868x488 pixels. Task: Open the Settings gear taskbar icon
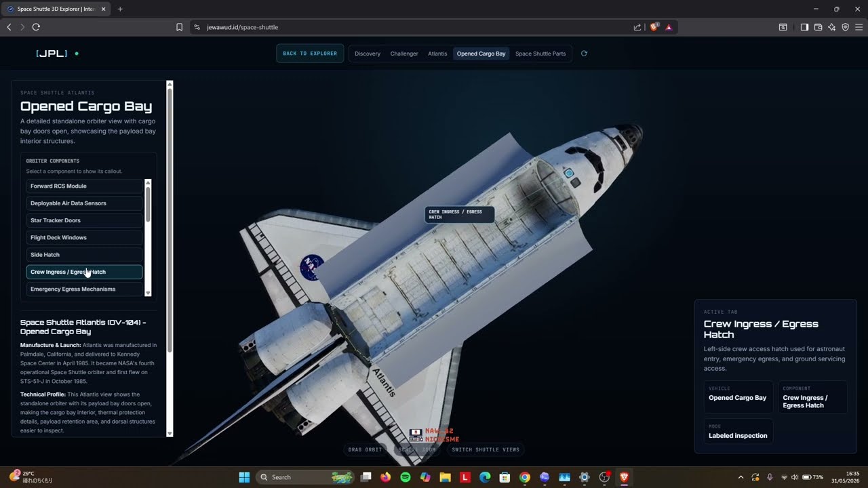click(x=585, y=477)
